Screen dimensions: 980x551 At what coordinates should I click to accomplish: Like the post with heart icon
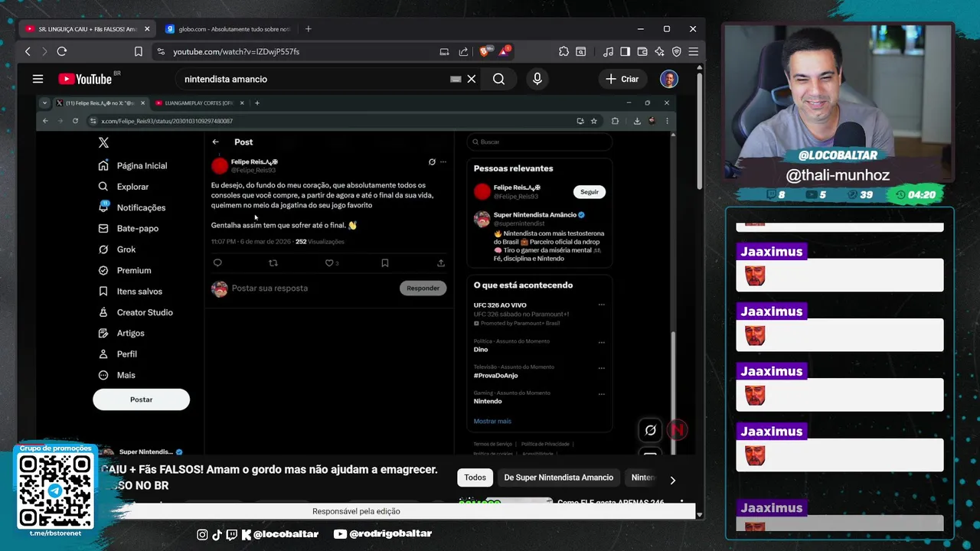(x=329, y=262)
